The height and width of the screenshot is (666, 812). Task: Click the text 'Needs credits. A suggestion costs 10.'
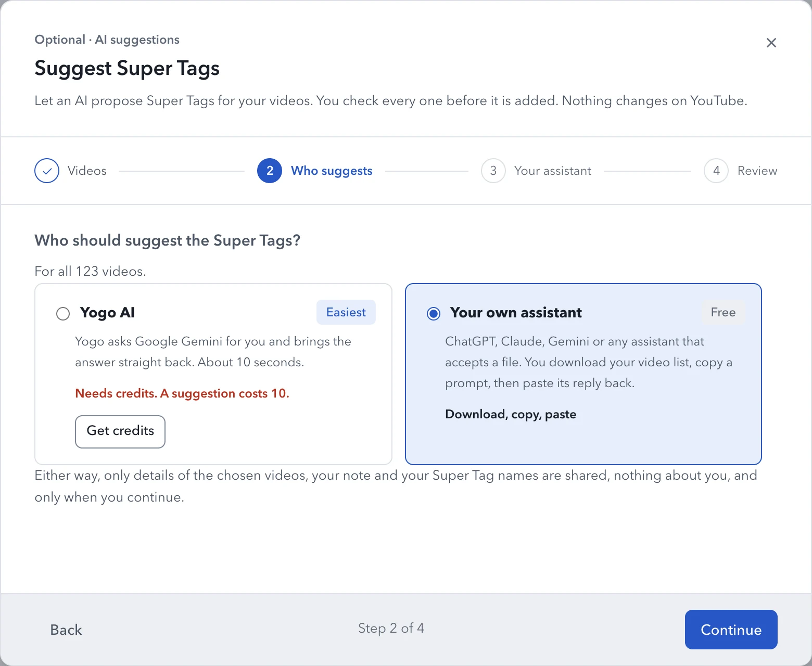coord(182,393)
